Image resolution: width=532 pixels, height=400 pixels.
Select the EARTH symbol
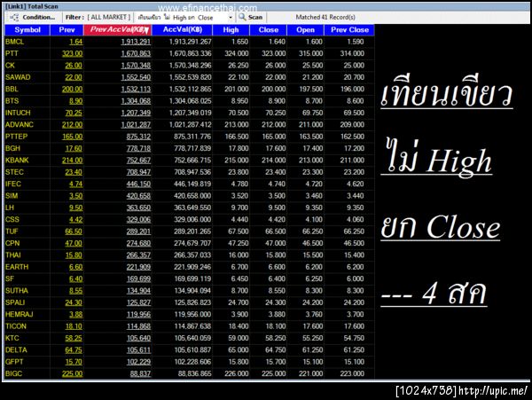(17, 267)
